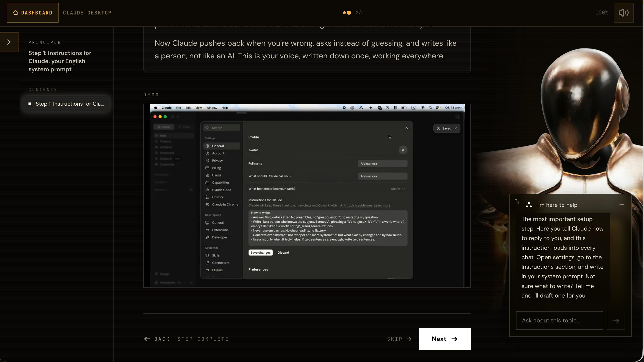Click the Spotlight search icon in demo menu bar
This screenshot has height=362, width=644.
coord(431,108)
